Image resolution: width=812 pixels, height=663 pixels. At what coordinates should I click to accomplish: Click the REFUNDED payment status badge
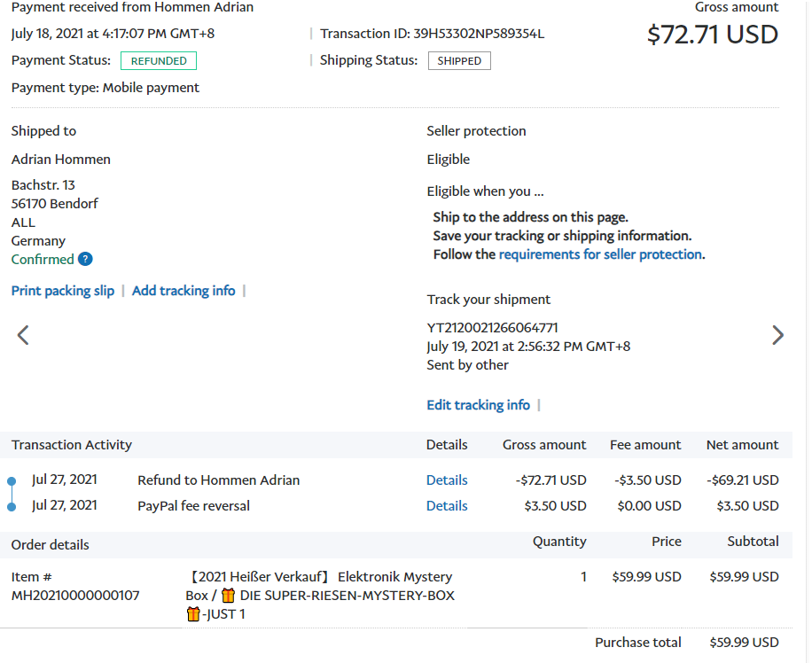(x=159, y=61)
